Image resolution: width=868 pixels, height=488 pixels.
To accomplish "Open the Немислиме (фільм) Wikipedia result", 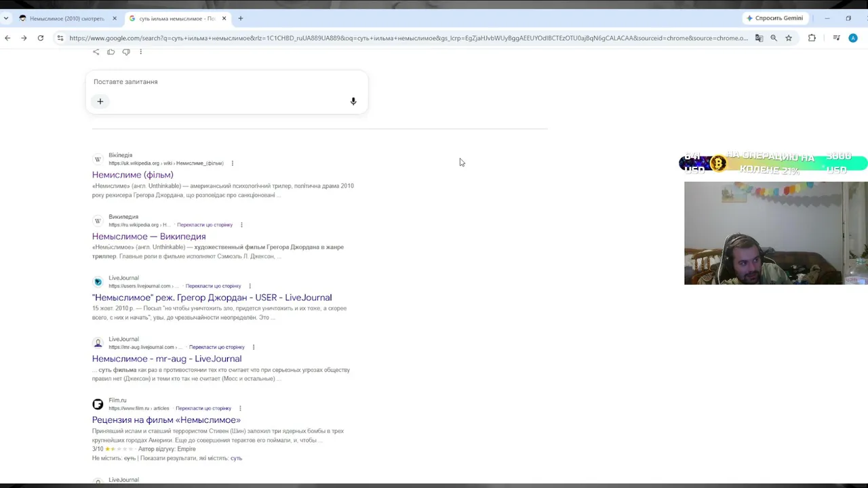I will (x=133, y=175).
